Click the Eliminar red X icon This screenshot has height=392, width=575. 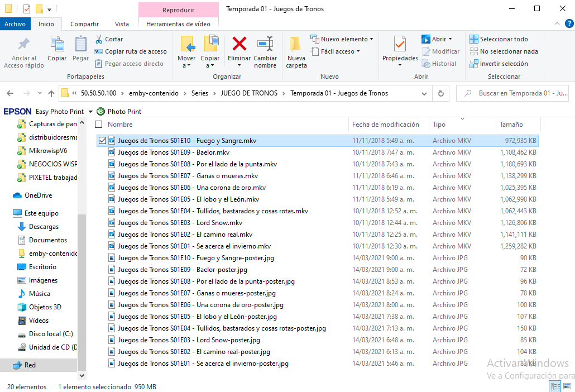point(239,44)
